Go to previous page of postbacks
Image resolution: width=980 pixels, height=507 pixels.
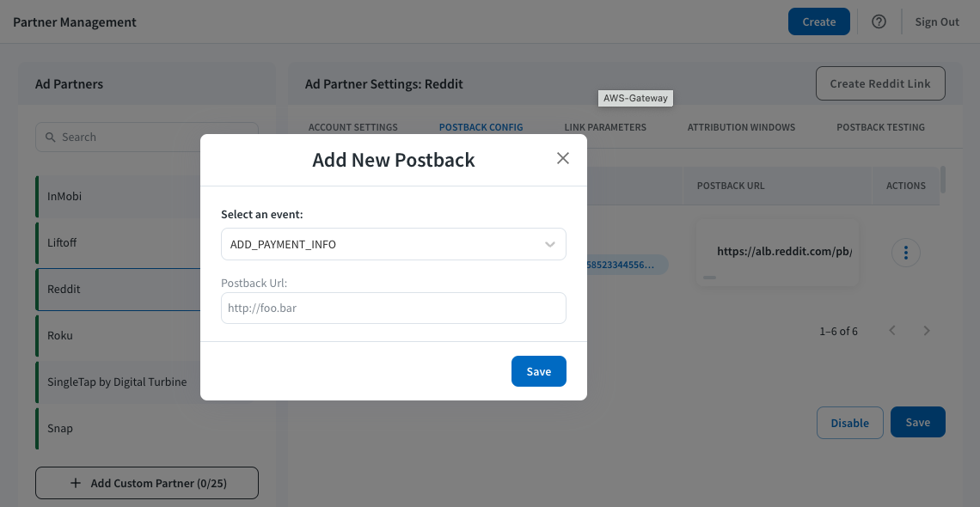click(x=892, y=330)
